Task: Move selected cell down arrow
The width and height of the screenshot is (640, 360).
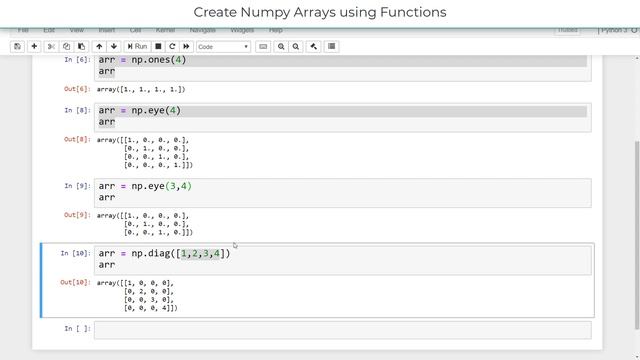Action: 114,47
